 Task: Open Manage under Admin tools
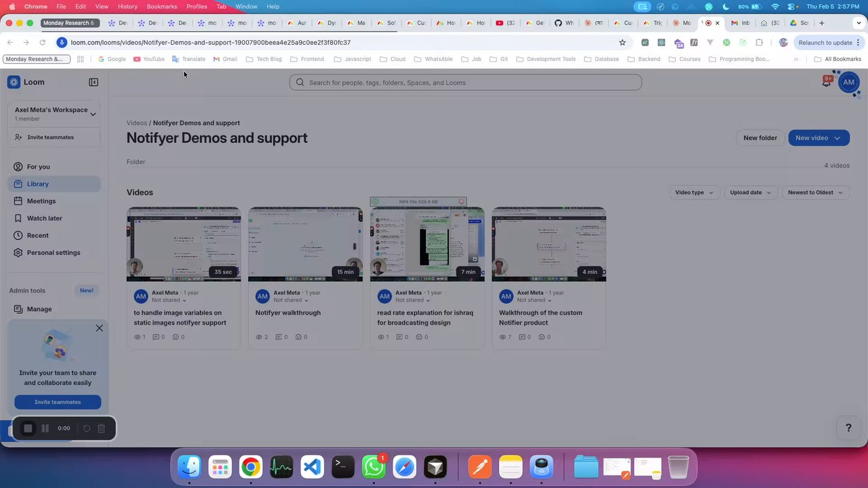(x=55, y=309)
